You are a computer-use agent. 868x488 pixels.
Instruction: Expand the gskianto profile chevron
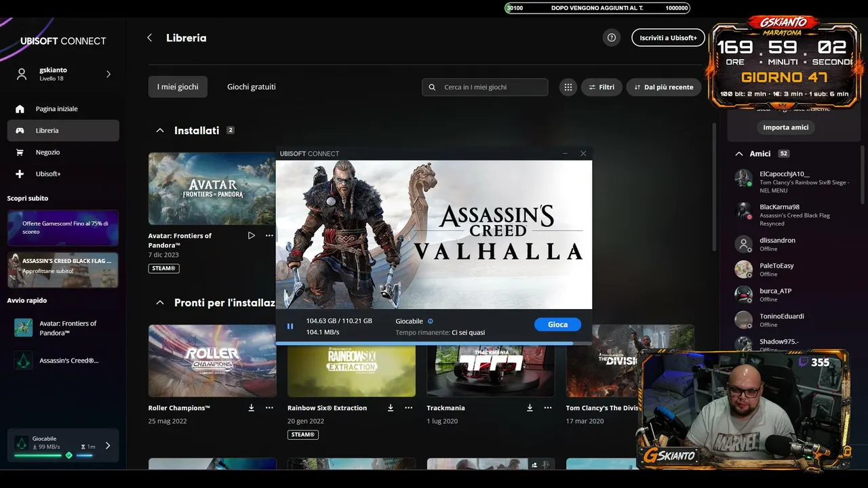pyautogui.click(x=108, y=74)
